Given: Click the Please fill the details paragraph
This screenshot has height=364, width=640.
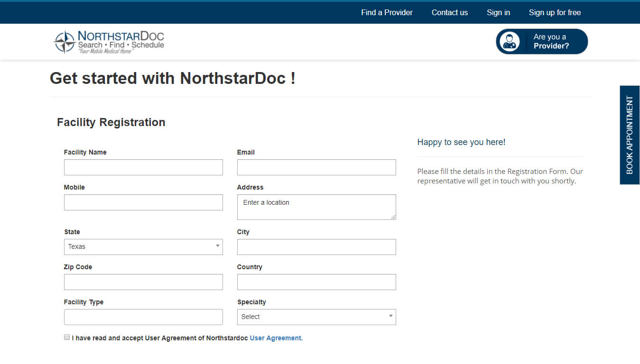Looking at the screenshot, I should tap(500, 176).
